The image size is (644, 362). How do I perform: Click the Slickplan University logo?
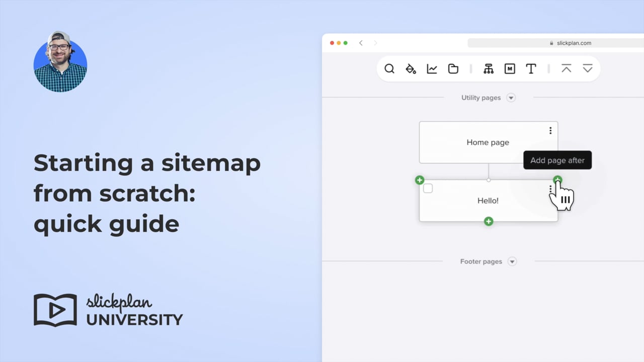108,310
